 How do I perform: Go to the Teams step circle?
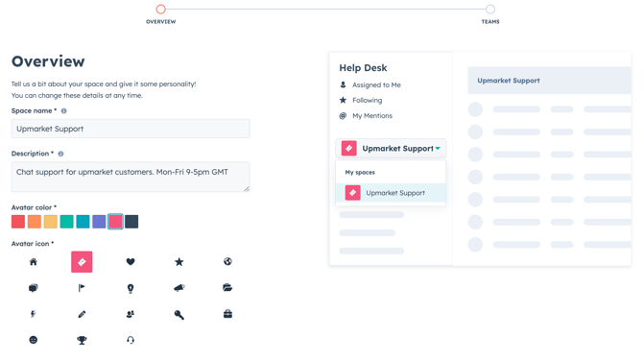(x=490, y=9)
